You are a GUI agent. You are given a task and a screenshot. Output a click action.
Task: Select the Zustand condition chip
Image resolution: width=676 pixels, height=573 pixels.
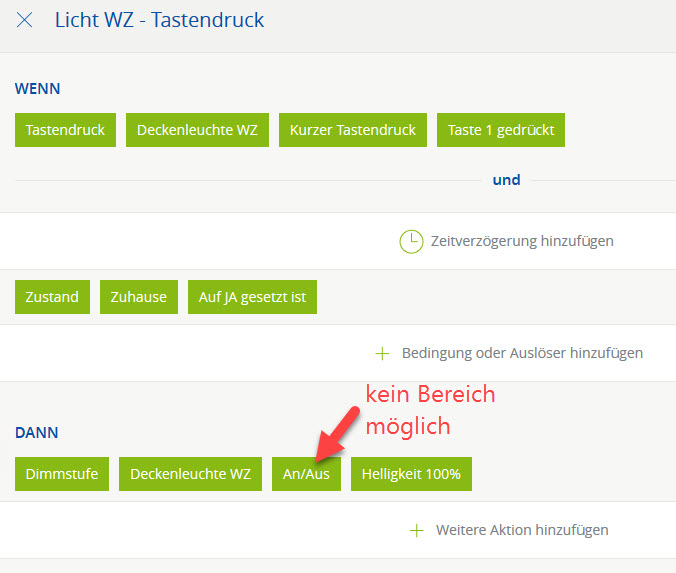point(52,297)
